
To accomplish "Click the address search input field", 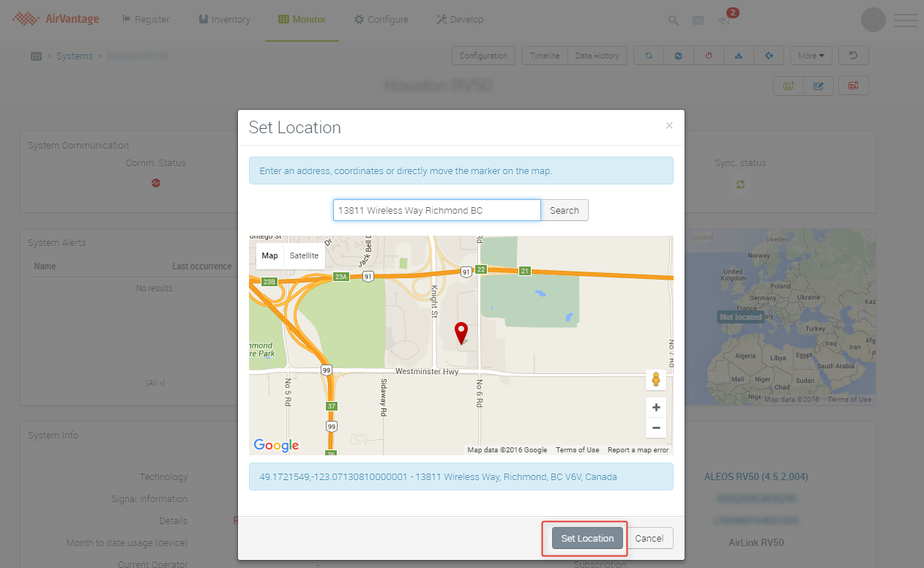I will tap(436, 210).
